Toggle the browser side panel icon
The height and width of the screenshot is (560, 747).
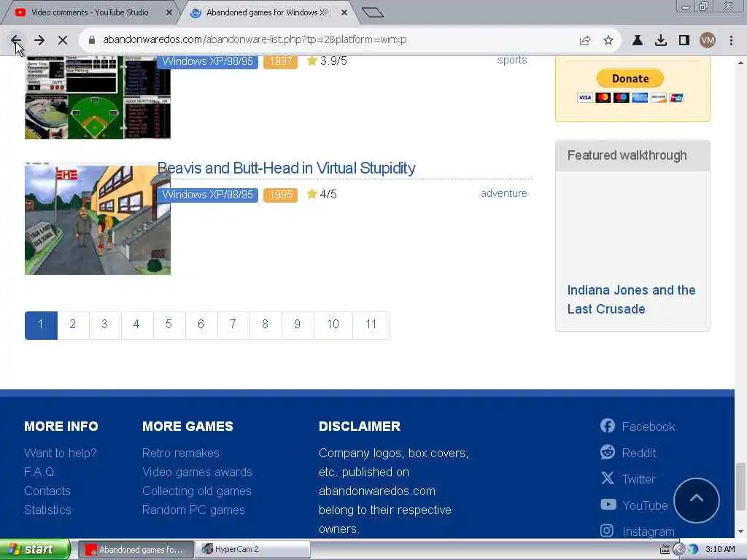point(684,41)
